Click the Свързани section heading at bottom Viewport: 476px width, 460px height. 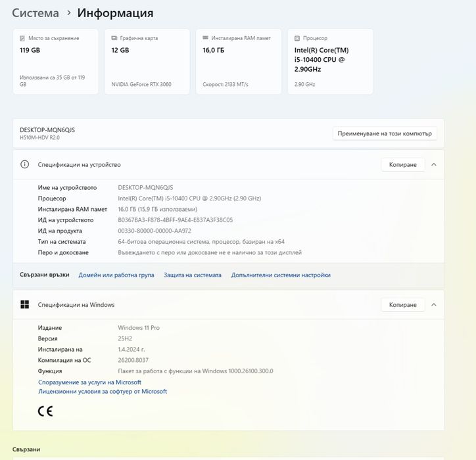(26, 449)
